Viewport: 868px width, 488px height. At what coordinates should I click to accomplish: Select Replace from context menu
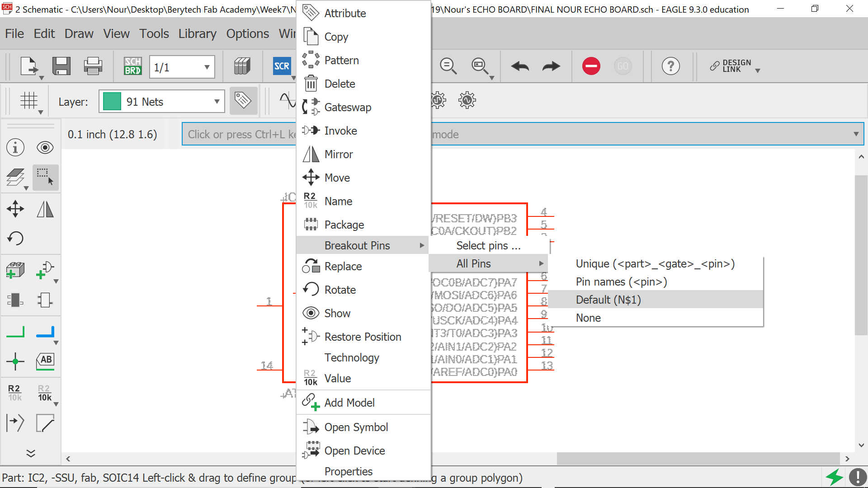pos(343,267)
